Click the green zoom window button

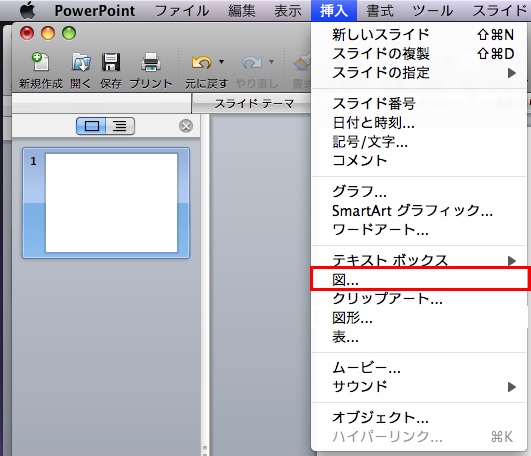pyautogui.click(x=69, y=33)
